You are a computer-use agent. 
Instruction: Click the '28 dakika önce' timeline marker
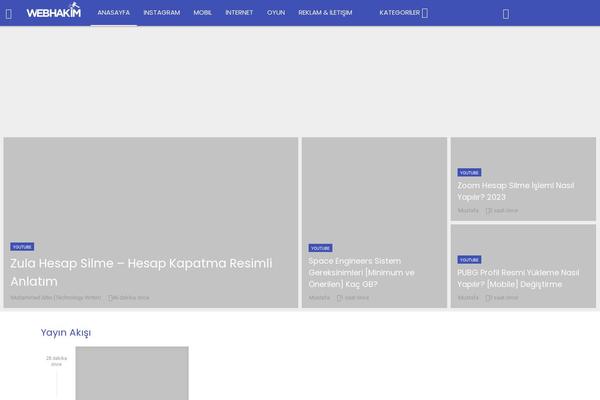[57, 361]
